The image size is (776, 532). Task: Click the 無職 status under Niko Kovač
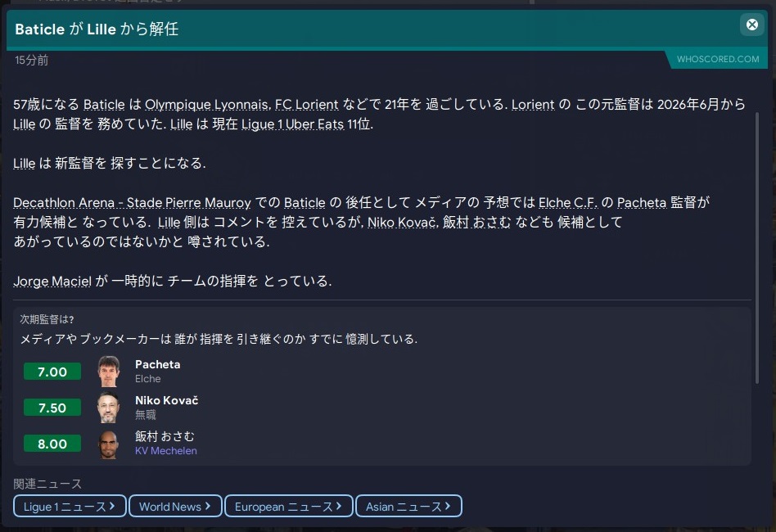click(x=146, y=415)
